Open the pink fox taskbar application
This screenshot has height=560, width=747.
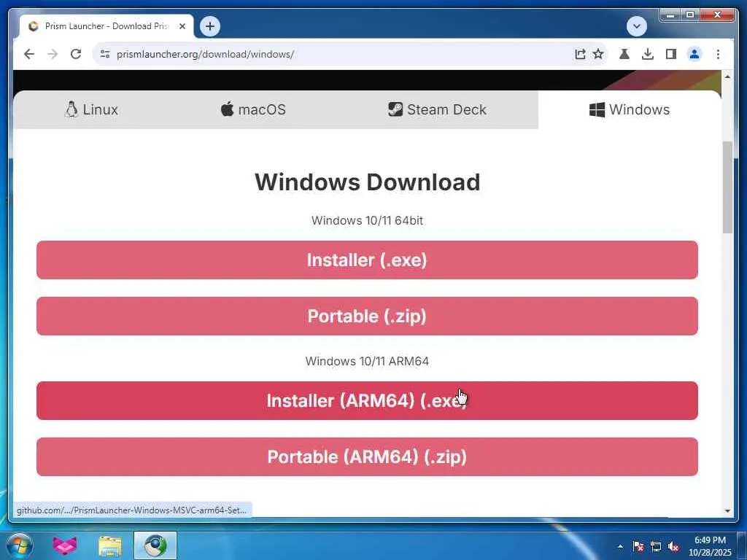pyautogui.click(x=64, y=545)
